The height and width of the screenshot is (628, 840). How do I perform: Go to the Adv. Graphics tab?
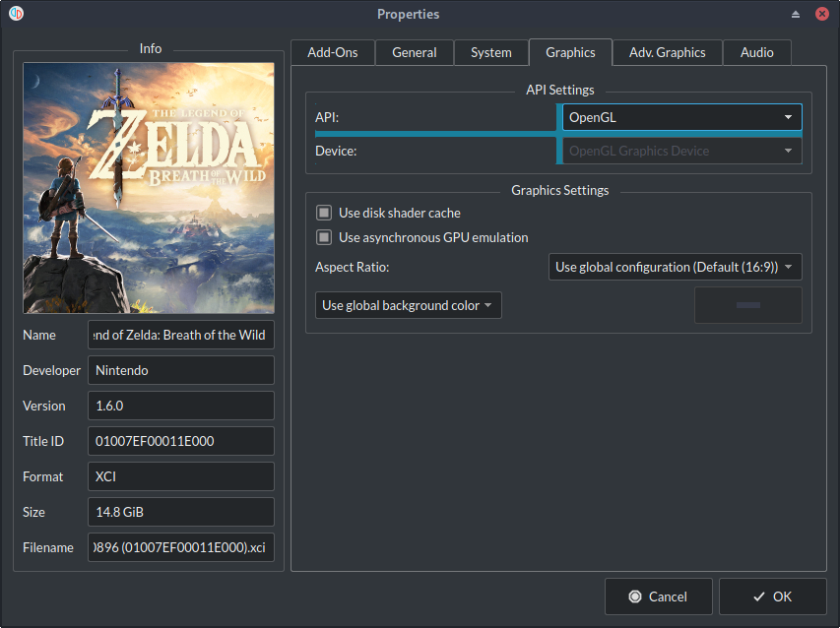(x=667, y=52)
